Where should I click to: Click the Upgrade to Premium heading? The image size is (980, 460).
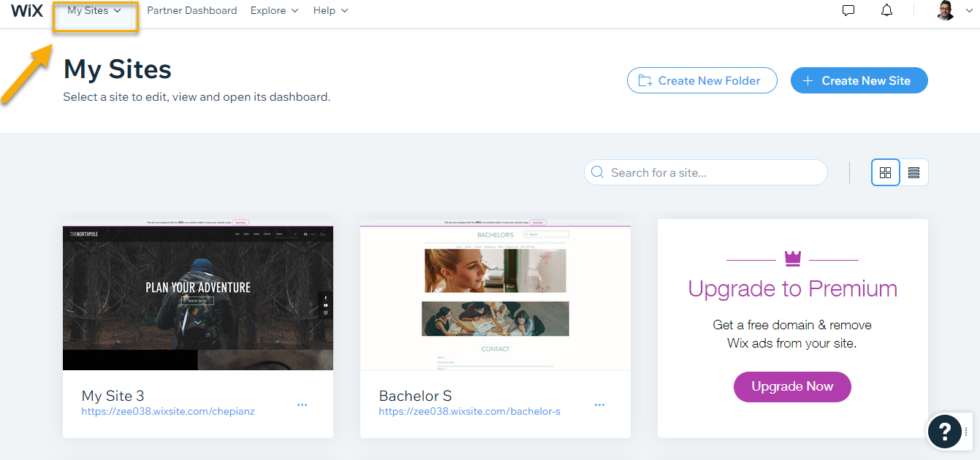click(792, 288)
